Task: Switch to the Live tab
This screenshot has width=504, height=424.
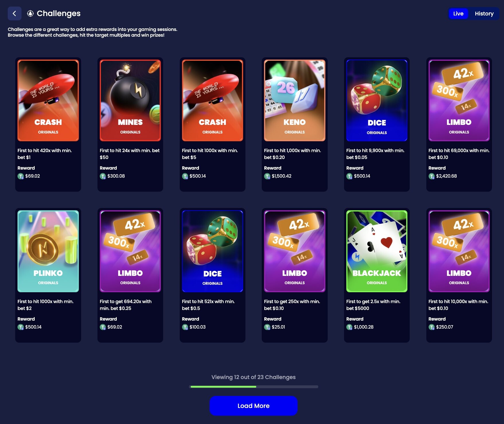Action: pyautogui.click(x=458, y=13)
